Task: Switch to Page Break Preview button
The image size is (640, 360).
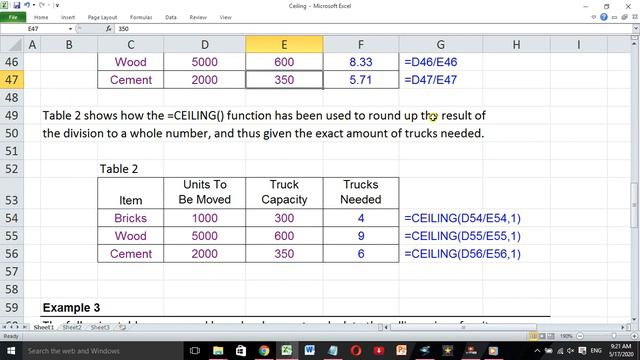Action: (x=551, y=336)
